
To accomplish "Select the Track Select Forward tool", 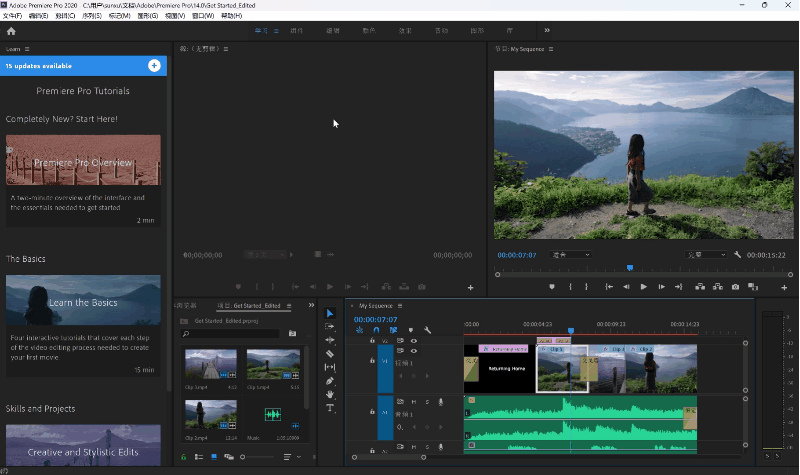I will pyautogui.click(x=330, y=327).
